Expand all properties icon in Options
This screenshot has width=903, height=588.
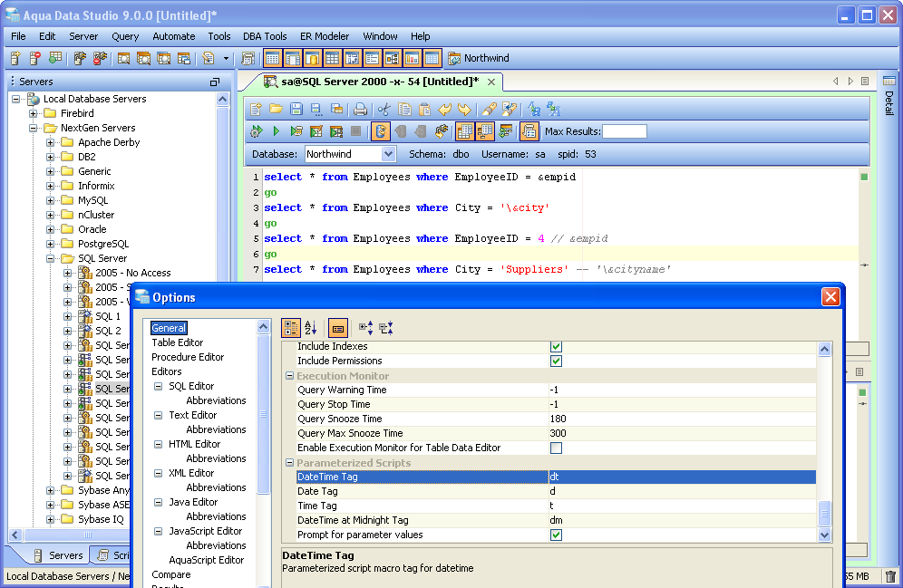tap(365, 328)
